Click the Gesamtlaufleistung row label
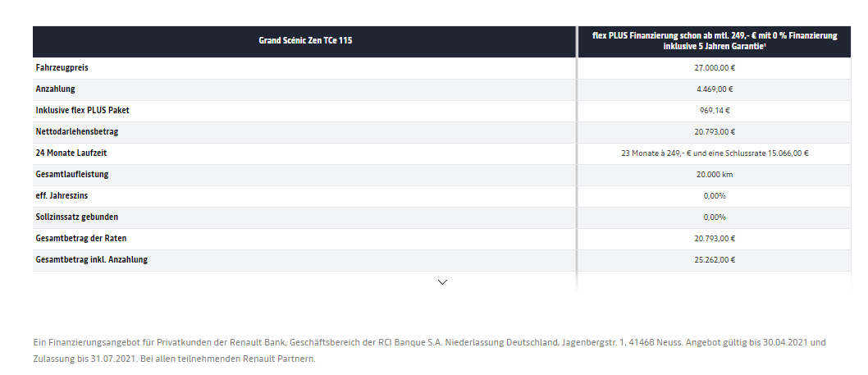Viewport: 868px width, 375px height. [72, 174]
